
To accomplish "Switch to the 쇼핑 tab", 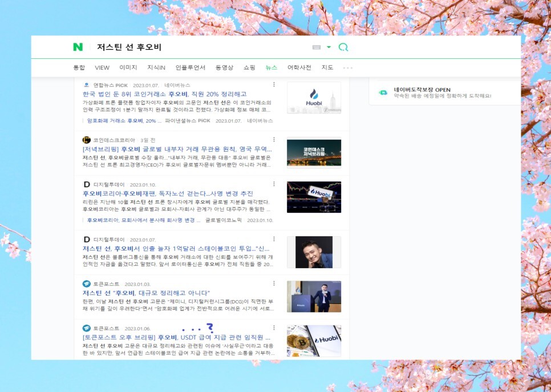I will (x=249, y=67).
